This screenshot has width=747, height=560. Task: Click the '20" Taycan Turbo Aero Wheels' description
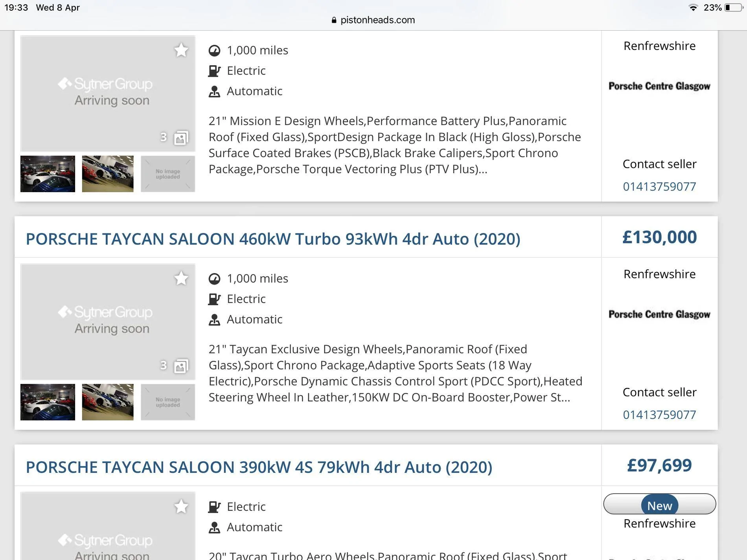click(388, 555)
